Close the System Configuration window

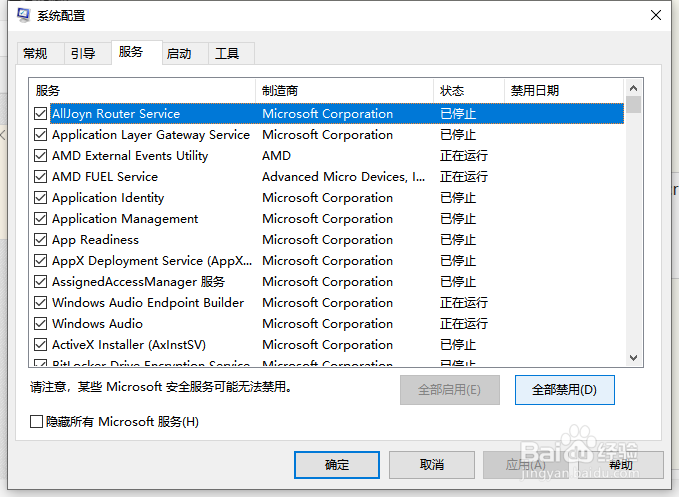(x=655, y=15)
